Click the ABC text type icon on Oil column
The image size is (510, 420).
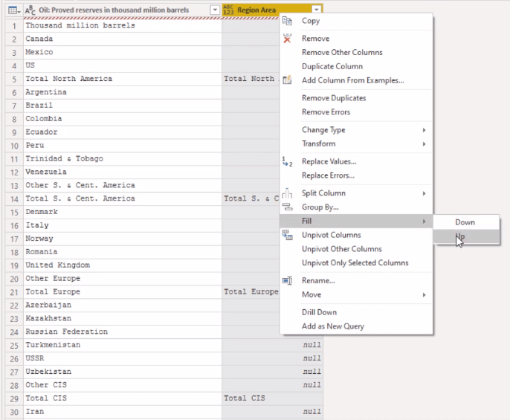pyautogui.click(x=30, y=10)
